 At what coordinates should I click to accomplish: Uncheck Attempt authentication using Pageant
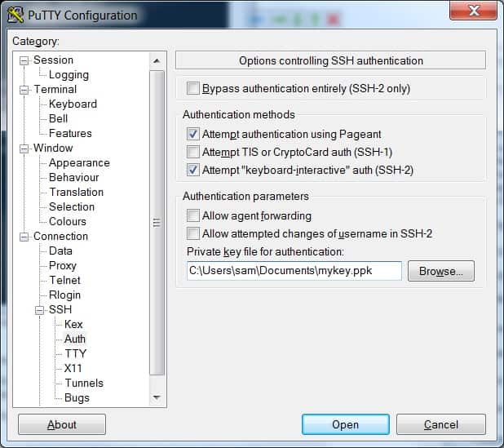click(192, 134)
